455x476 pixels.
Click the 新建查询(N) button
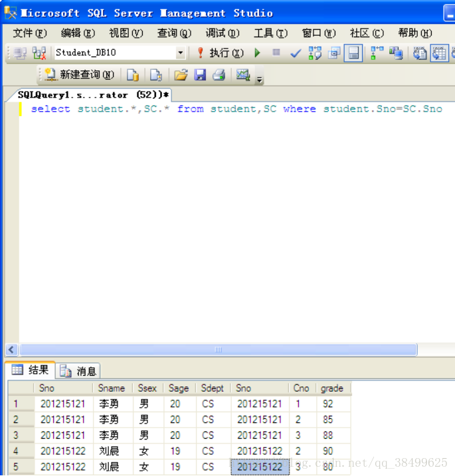(79, 74)
